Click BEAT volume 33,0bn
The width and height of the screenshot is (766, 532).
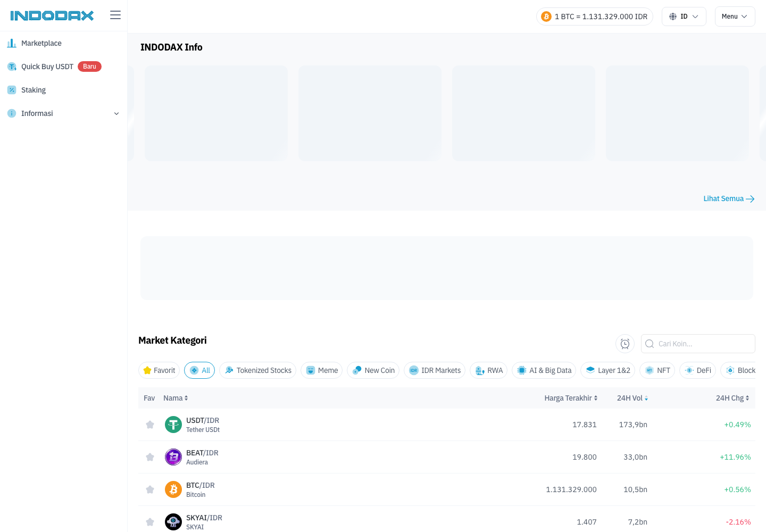coord(635,457)
